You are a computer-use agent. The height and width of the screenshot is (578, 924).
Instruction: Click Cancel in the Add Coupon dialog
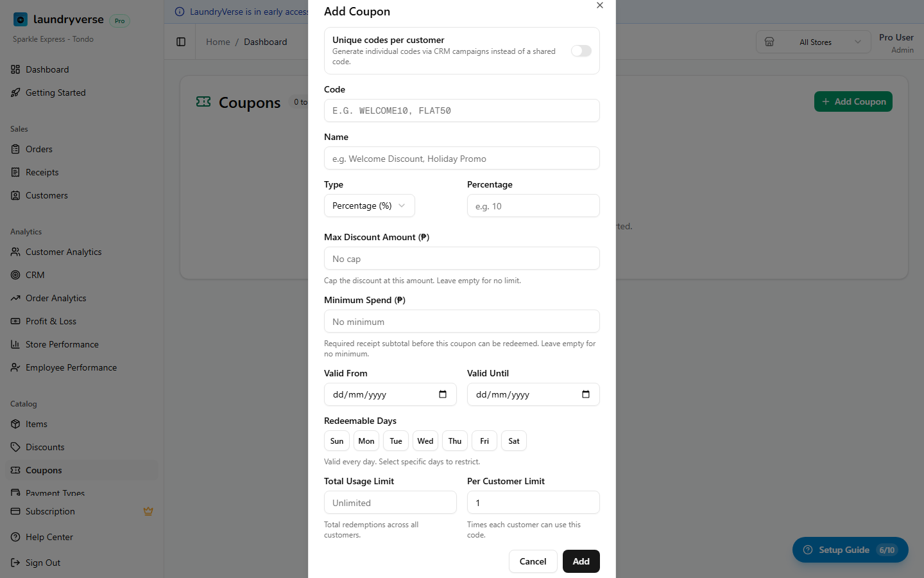(533, 561)
